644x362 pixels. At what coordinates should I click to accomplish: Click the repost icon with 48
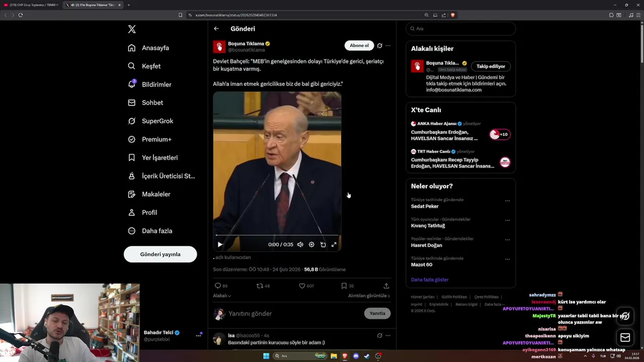(x=260, y=286)
